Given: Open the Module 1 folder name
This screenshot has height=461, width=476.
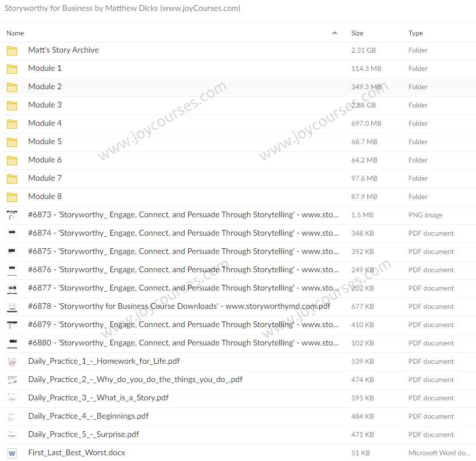Looking at the screenshot, I should [x=45, y=68].
